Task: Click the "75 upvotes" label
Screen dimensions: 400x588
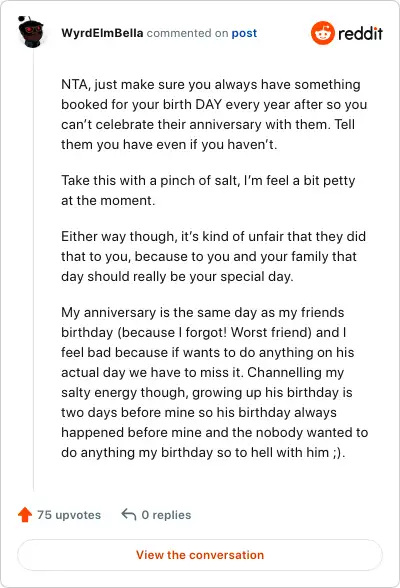Action: click(x=69, y=515)
